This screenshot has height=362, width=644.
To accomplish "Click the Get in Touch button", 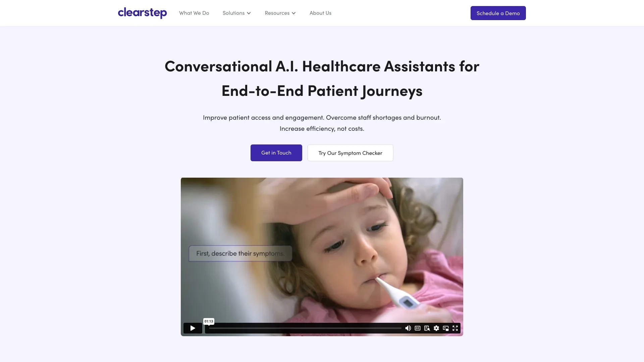I will click(276, 153).
